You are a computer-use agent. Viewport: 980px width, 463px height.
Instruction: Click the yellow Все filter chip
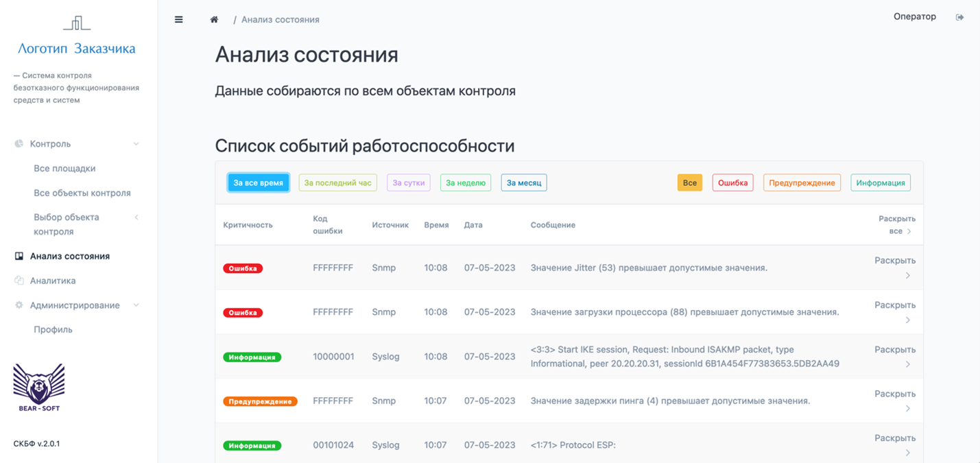click(x=690, y=182)
